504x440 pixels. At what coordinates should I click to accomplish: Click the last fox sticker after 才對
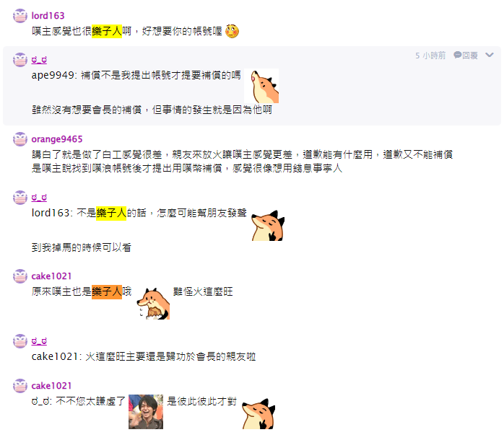point(258,413)
